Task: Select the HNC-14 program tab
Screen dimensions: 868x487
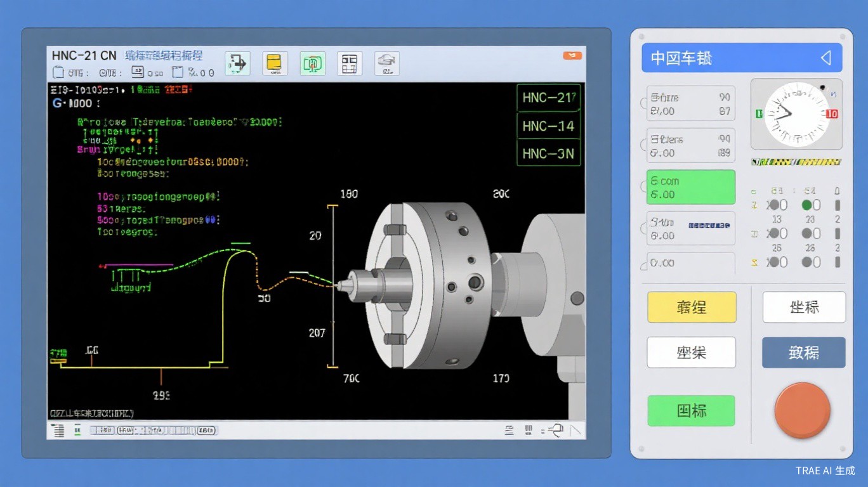Action: 549,126
